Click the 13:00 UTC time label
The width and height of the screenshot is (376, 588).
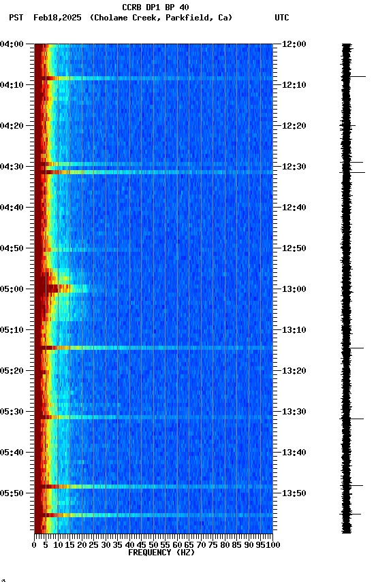pos(294,289)
